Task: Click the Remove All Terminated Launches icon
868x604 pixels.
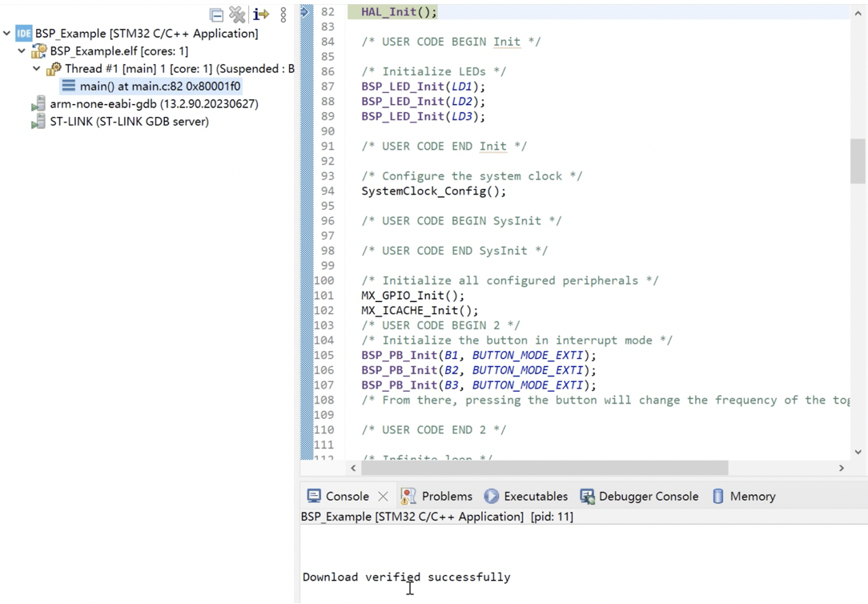Action: pos(237,14)
